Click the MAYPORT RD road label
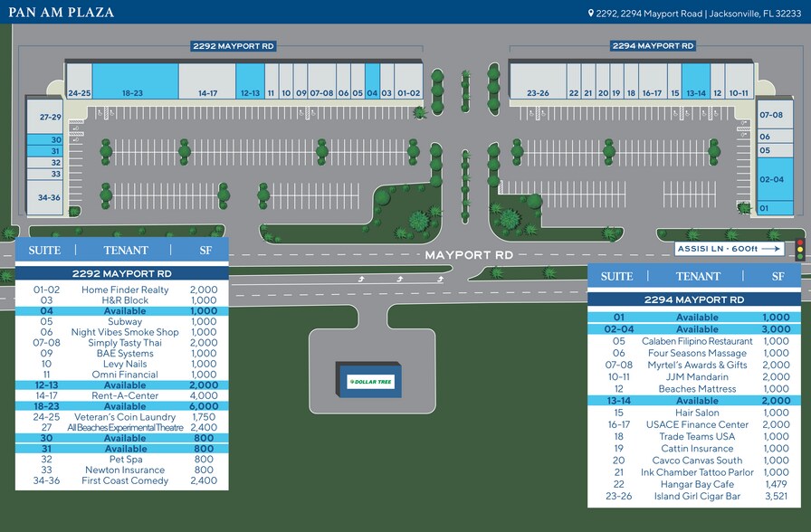Screen dimensions: 811x532 [469, 255]
